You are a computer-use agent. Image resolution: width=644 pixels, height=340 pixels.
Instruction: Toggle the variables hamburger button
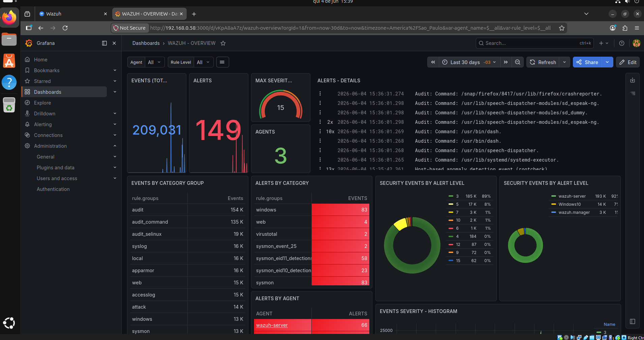(222, 62)
